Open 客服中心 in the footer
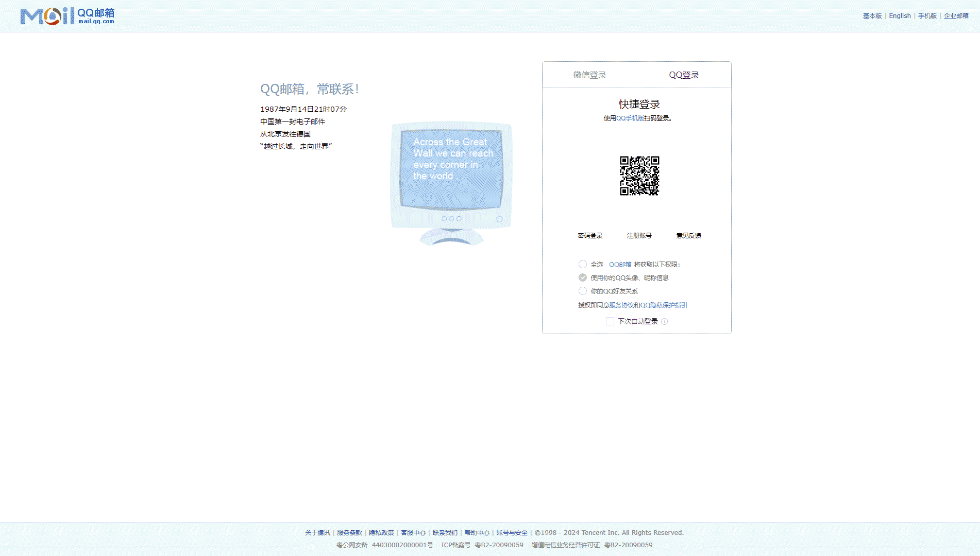The height and width of the screenshot is (556, 980). click(413, 533)
